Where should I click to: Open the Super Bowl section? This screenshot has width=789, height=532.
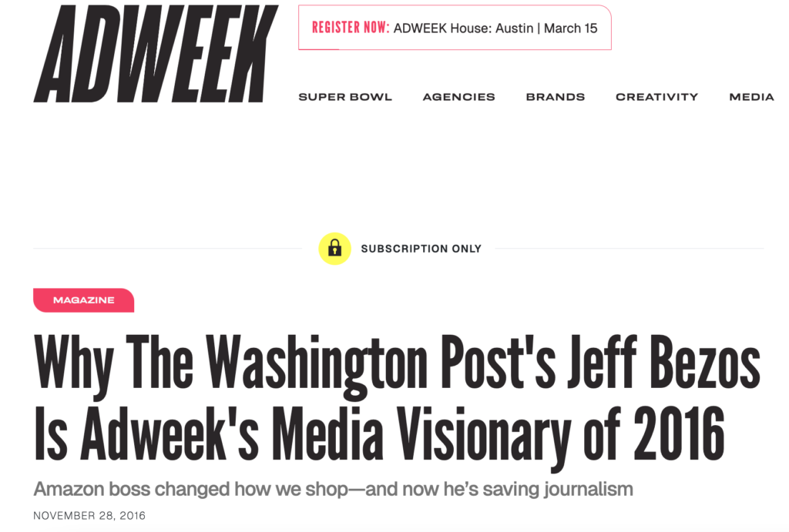(345, 97)
